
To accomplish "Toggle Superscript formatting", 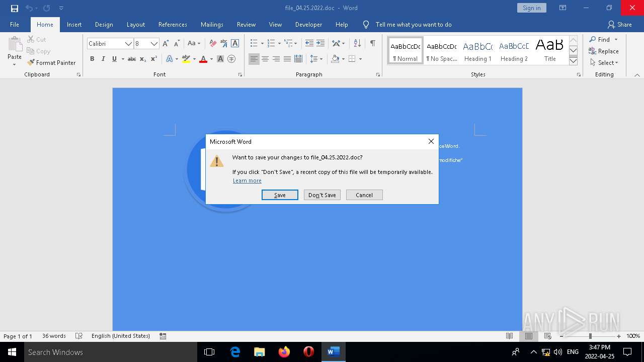I will 154,59.
